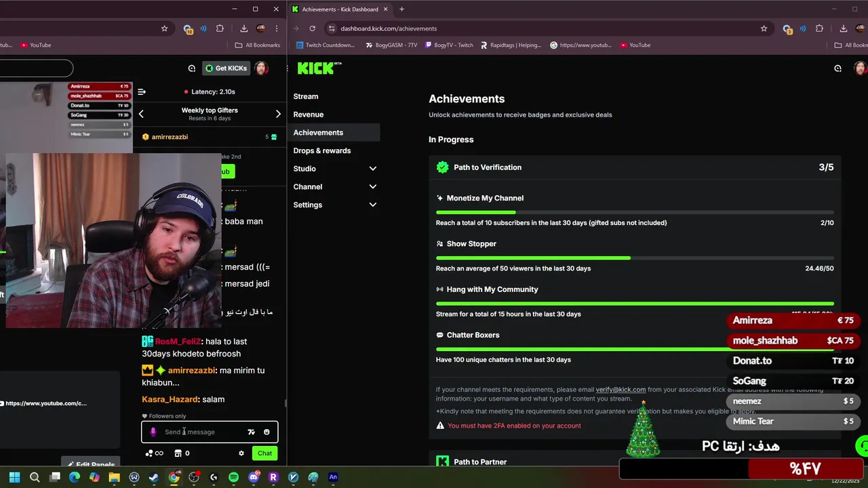
Task: Click 2FA required warning text
Action: [x=515, y=426]
